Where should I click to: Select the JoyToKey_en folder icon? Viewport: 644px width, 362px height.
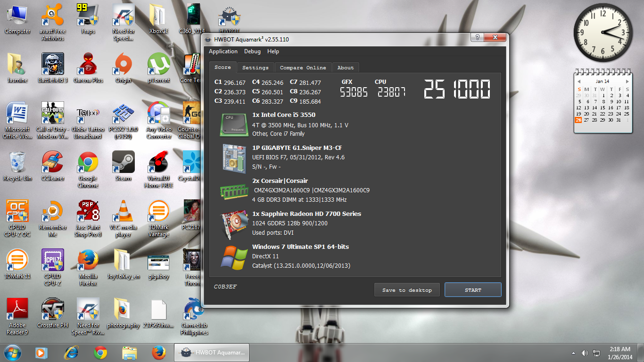pos(123,264)
